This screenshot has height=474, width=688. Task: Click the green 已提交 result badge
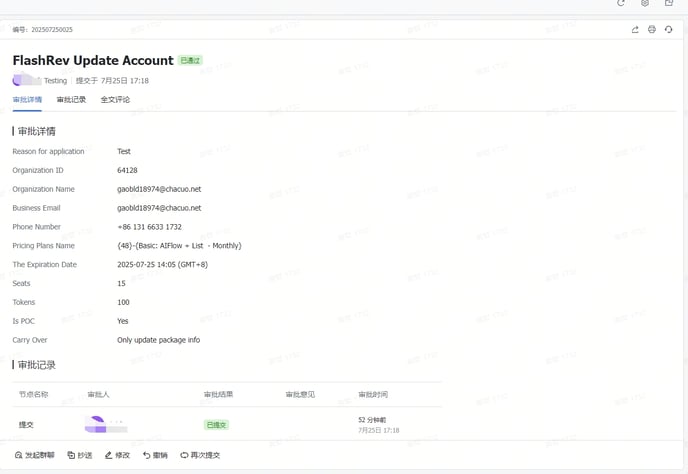point(216,425)
